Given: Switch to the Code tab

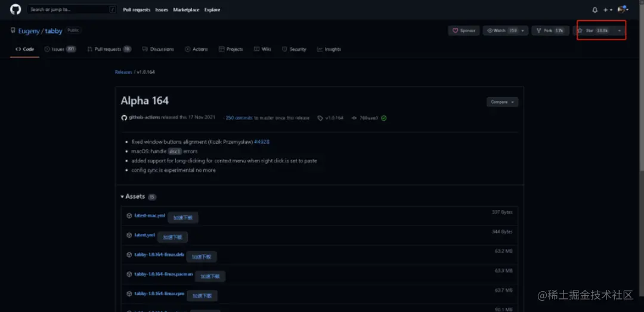Looking at the screenshot, I should tap(24, 50).
